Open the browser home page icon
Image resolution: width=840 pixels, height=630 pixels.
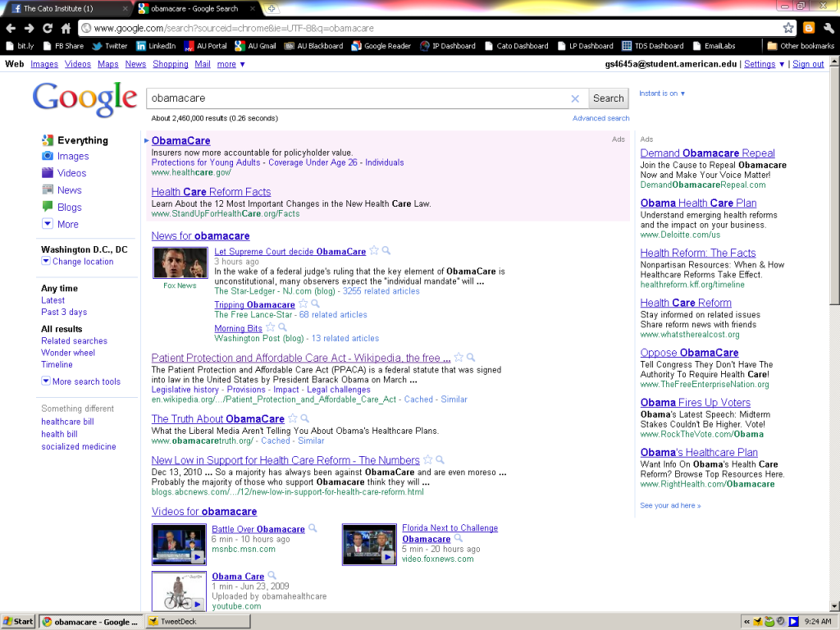pos(66,29)
